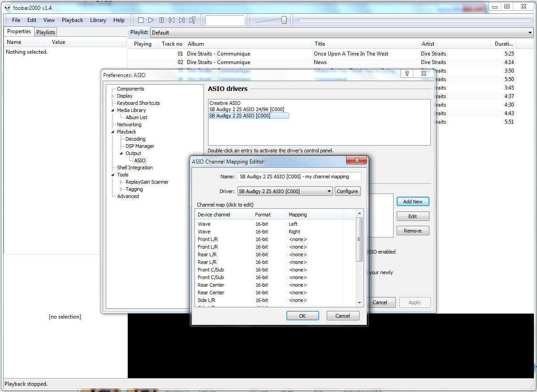Viewport: 537px width, 392px height.
Task: Click the Mapping column header
Action: tap(315, 215)
